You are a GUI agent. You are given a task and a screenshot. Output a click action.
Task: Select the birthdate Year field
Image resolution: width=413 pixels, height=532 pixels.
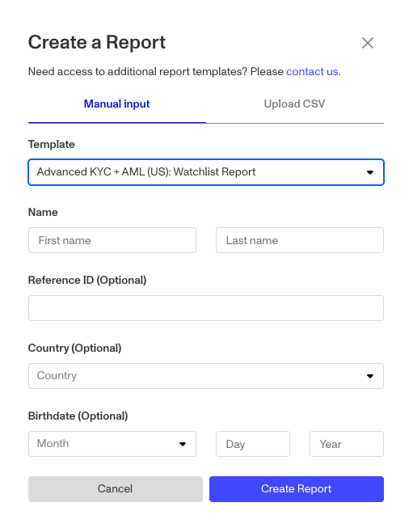coord(347,444)
